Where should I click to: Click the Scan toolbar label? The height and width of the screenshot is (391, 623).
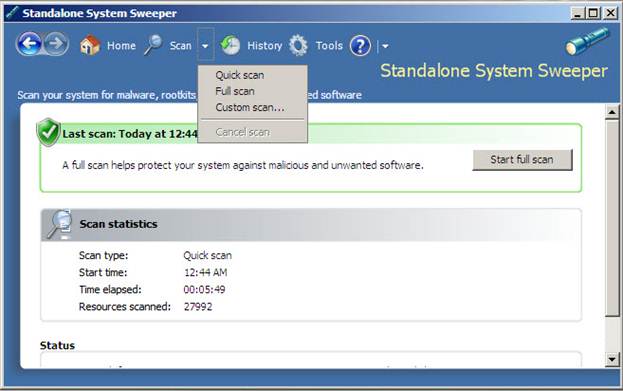coord(181,46)
